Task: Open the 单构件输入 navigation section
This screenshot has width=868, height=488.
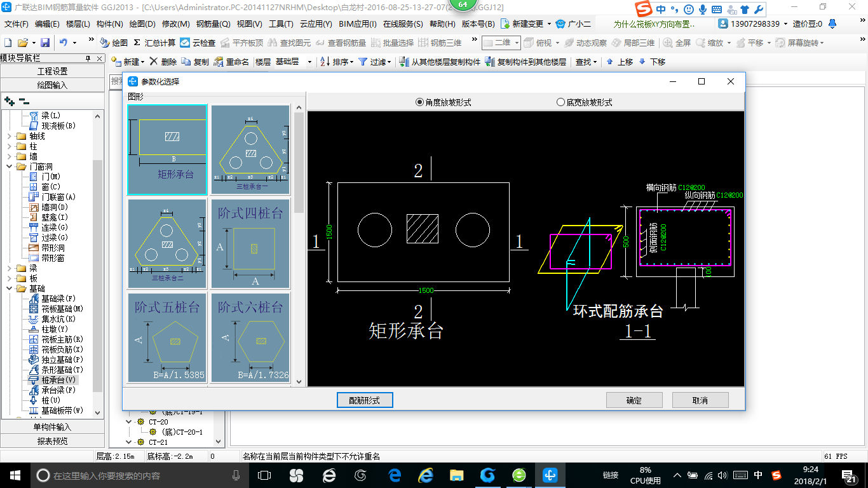Action: point(52,427)
